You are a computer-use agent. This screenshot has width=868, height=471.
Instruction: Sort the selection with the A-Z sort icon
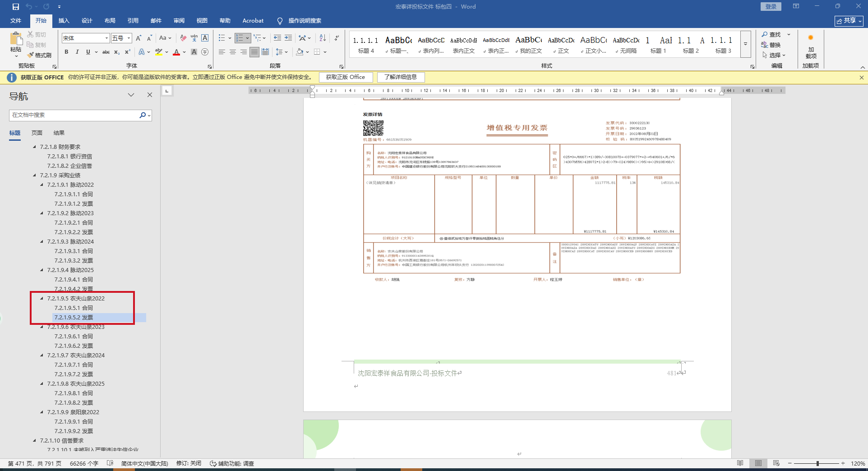[x=323, y=38]
